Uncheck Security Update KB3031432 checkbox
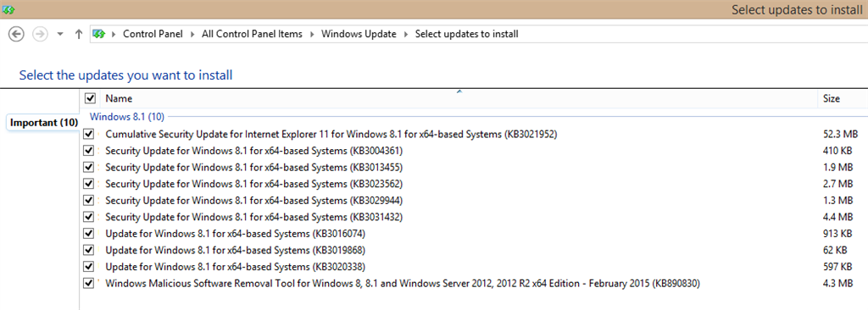This screenshot has width=868, height=310. 88,217
